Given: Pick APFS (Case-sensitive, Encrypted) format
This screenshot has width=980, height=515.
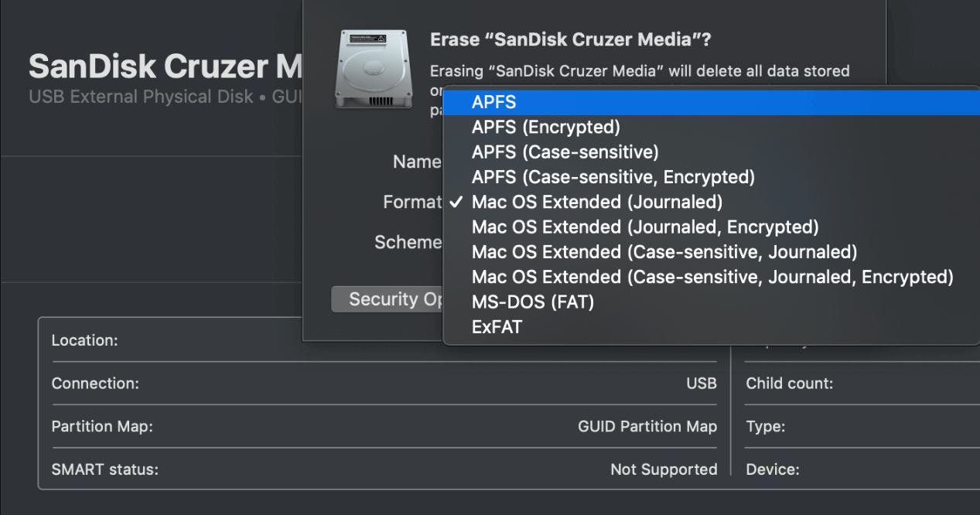Looking at the screenshot, I should 613,177.
